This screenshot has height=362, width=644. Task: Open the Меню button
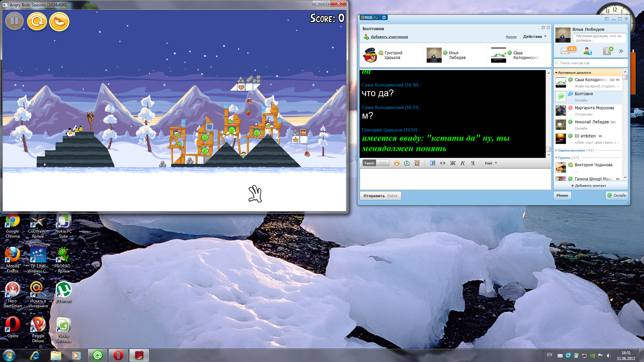point(562,195)
